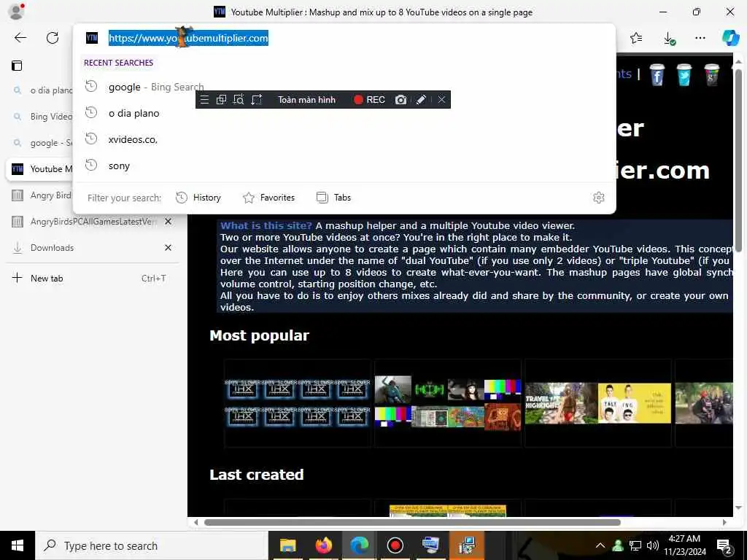Go back with the browser back arrow

point(20,38)
